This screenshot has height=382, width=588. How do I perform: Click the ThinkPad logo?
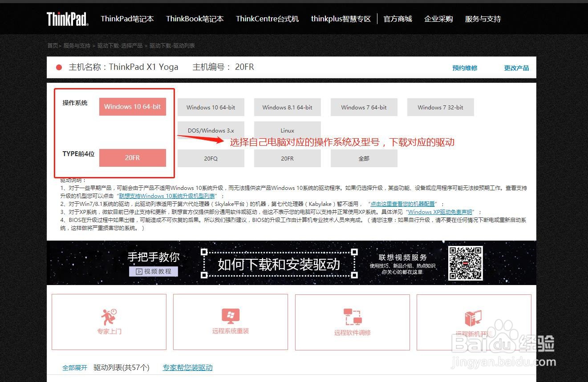click(68, 19)
